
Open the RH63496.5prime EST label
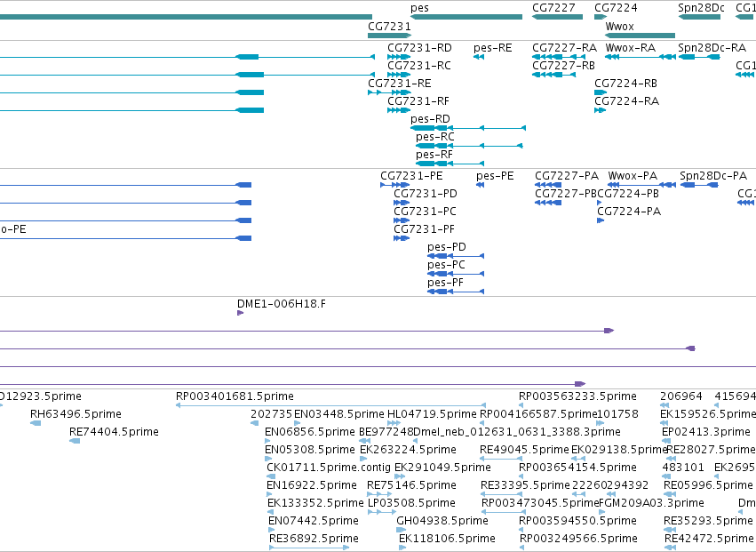(x=76, y=414)
